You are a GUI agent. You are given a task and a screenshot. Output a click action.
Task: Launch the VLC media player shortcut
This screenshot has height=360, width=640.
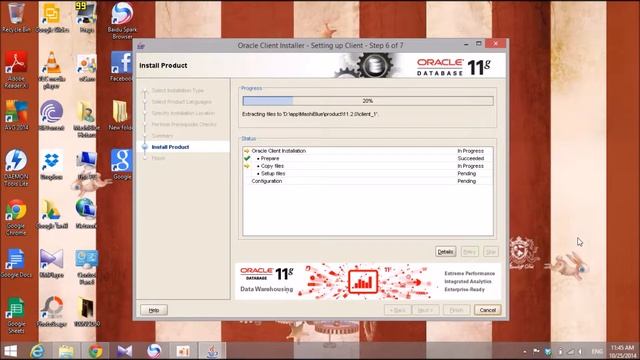tap(52, 69)
